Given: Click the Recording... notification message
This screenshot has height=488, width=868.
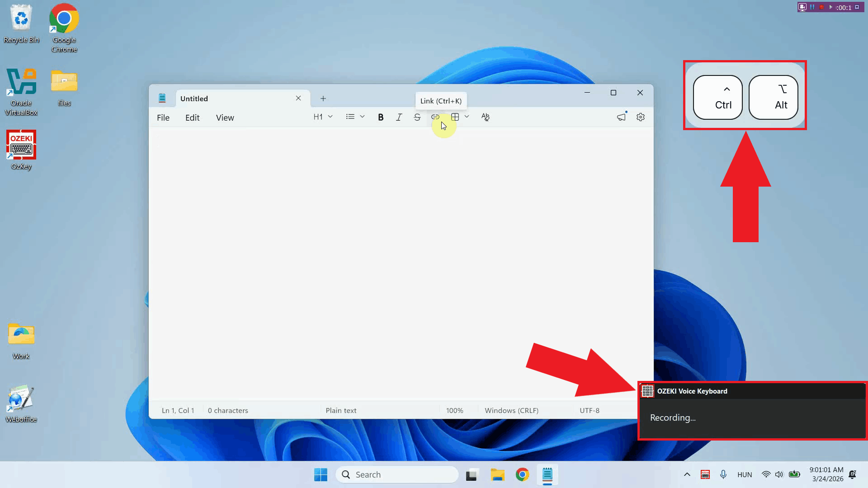Looking at the screenshot, I should pyautogui.click(x=673, y=418).
